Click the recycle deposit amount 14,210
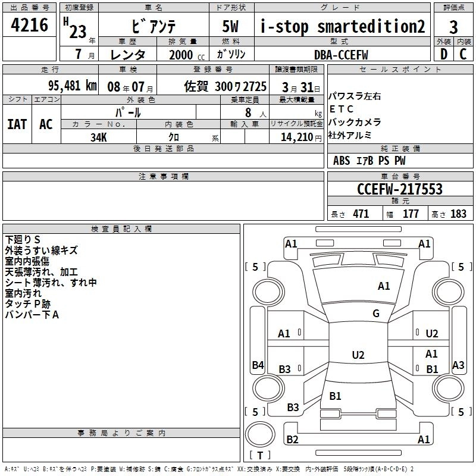The image size is (476, 476). 296,137
